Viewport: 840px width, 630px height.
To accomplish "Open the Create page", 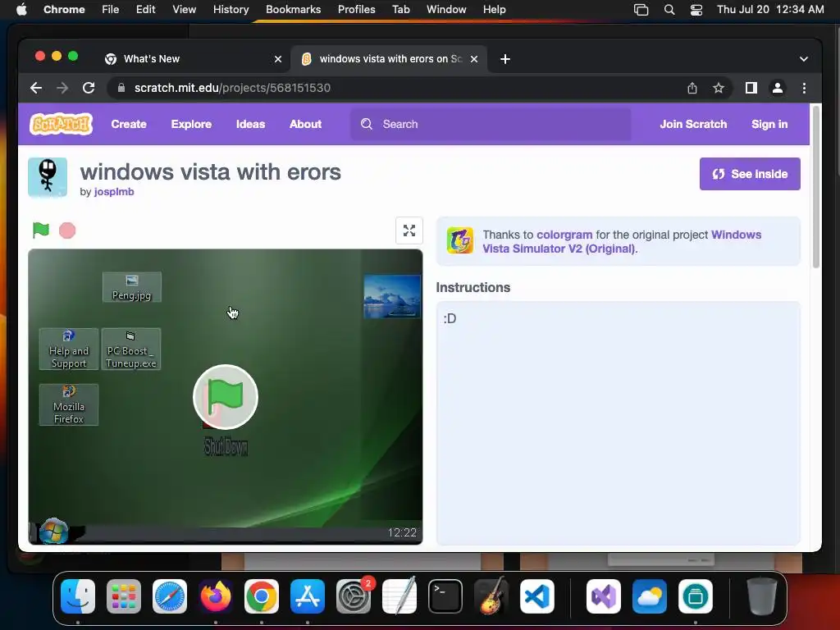I will click(x=129, y=124).
